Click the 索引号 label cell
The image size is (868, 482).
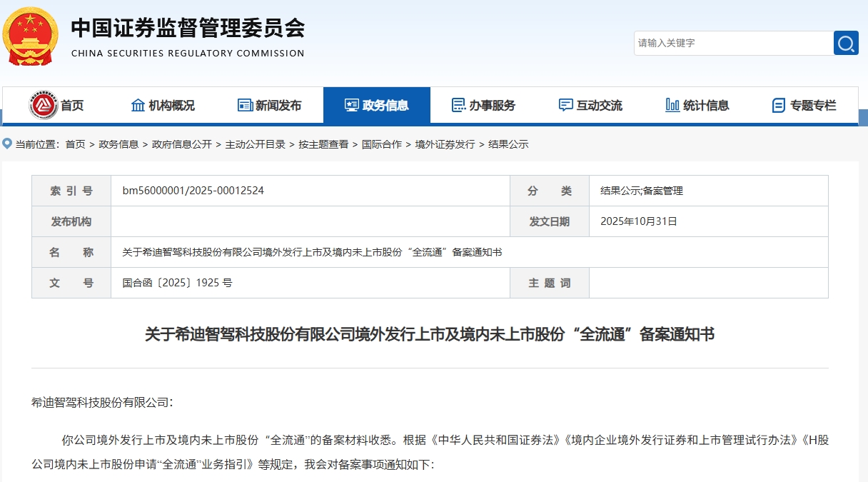click(x=71, y=191)
